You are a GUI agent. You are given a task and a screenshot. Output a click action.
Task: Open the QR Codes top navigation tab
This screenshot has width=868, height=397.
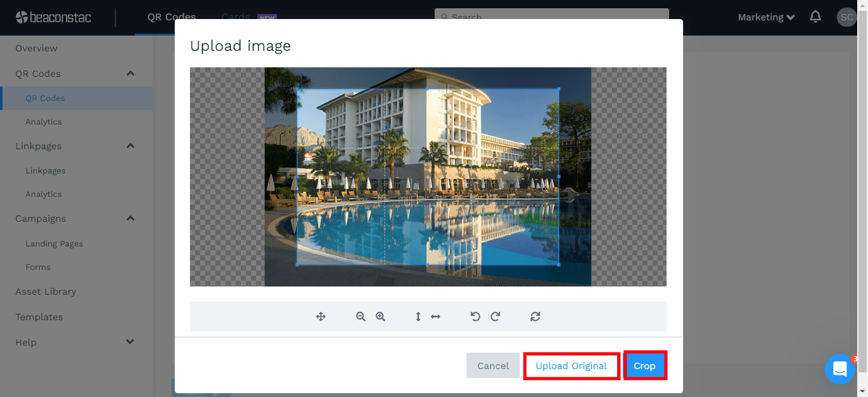pos(171,17)
